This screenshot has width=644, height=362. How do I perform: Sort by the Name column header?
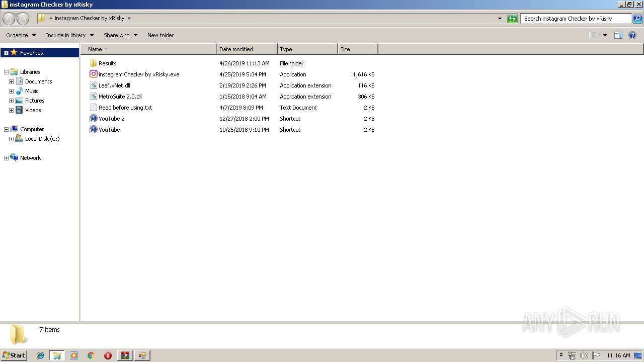point(149,49)
